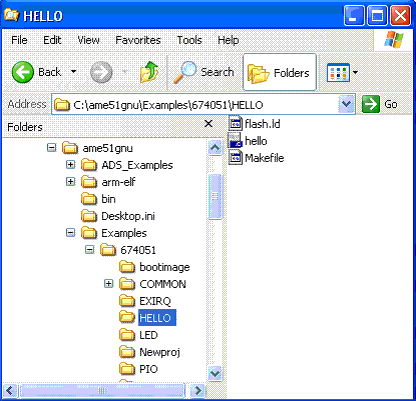Viewport: 416px width, 401px height.
Task: Select the Makefile icon
Action: tap(235, 157)
